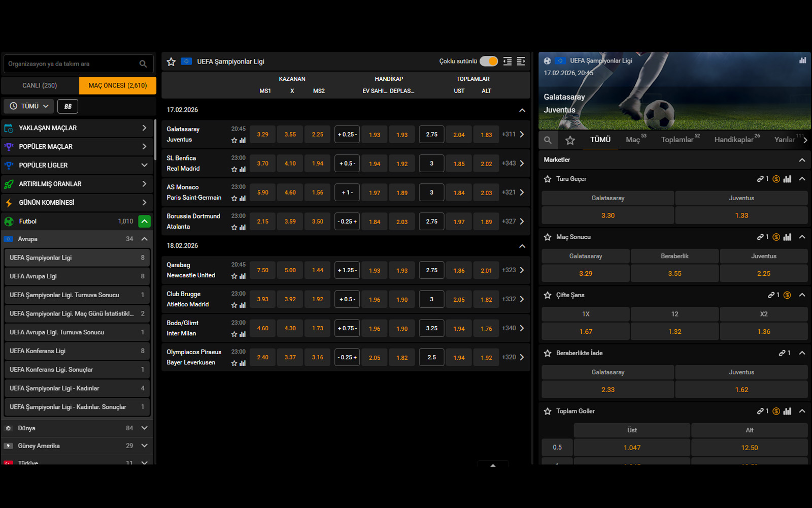Click the search magnifier in the organization search box
Image resolution: width=812 pixels, height=508 pixels.
click(143, 64)
